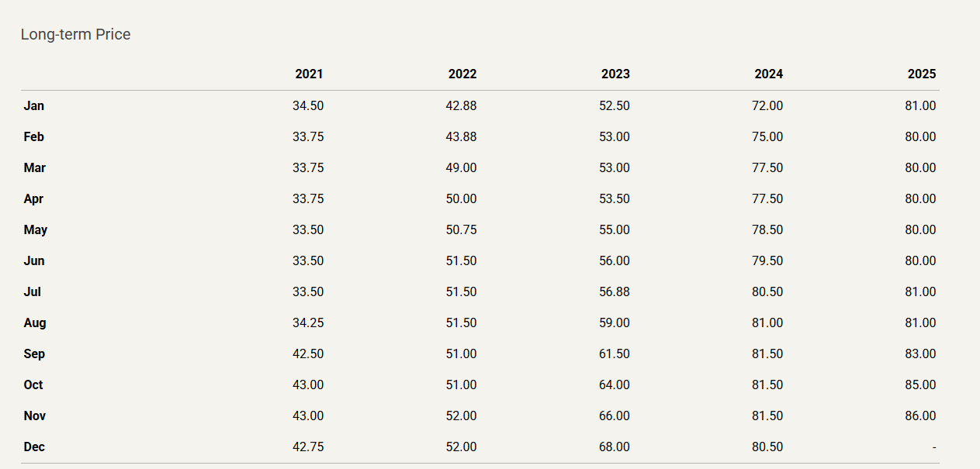The height and width of the screenshot is (469, 980).
Task: Select the 2022 column header
Action: [462, 74]
